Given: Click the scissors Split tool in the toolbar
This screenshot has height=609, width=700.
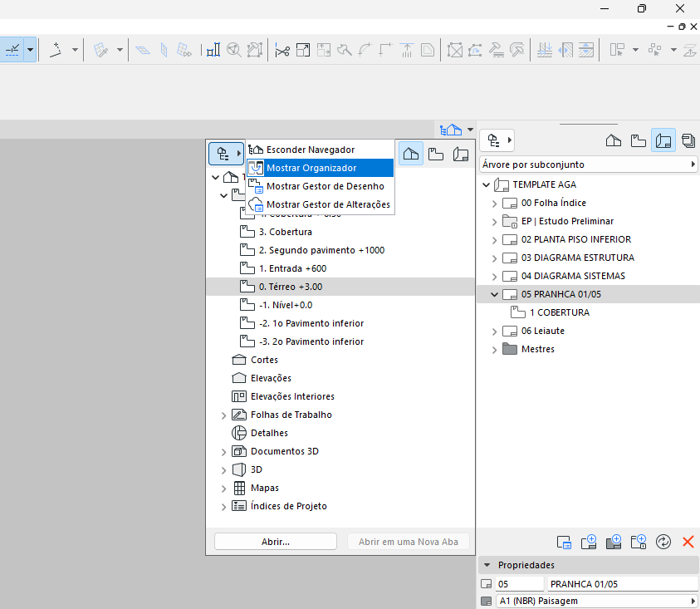Looking at the screenshot, I should [282, 50].
